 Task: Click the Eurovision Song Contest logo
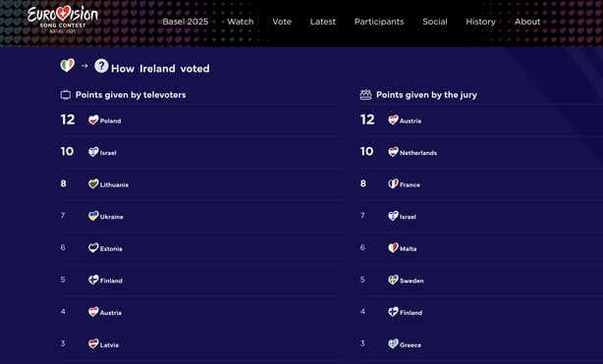tap(63, 20)
